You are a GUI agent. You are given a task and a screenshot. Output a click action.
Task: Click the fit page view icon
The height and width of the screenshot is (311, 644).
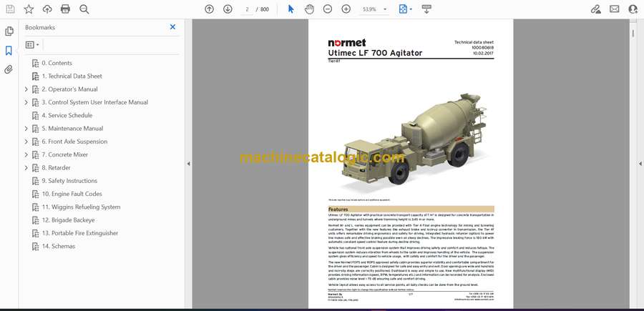pos(403,9)
